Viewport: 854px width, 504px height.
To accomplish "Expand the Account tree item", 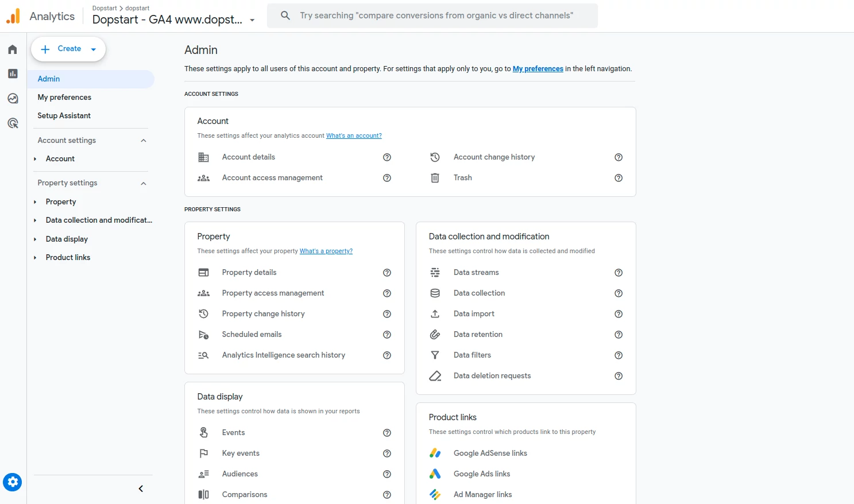I will pyautogui.click(x=35, y=159).
